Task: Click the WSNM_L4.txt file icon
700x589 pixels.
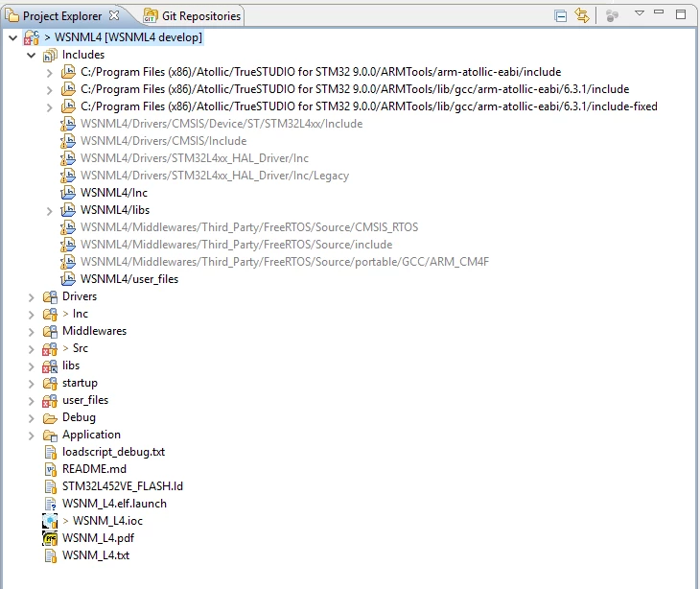Action: click(51, 555)
